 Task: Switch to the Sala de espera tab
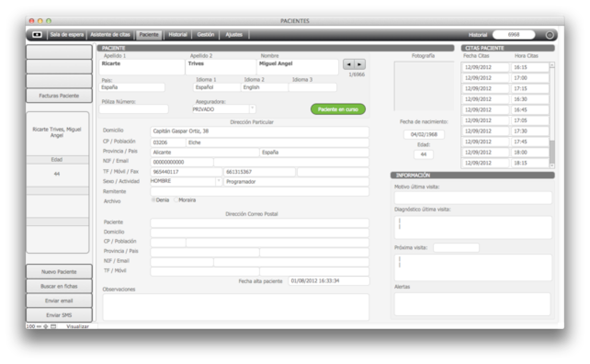tap(67, 34)
